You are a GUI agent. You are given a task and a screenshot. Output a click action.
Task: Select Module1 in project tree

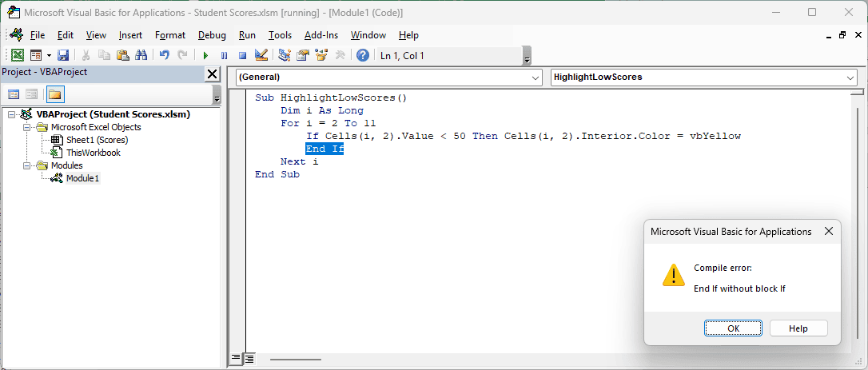coord(83,178)
